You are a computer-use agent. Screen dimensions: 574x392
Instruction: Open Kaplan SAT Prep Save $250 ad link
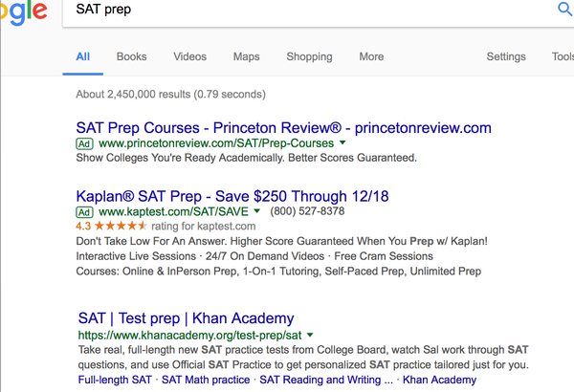click(x=232, y=196)
